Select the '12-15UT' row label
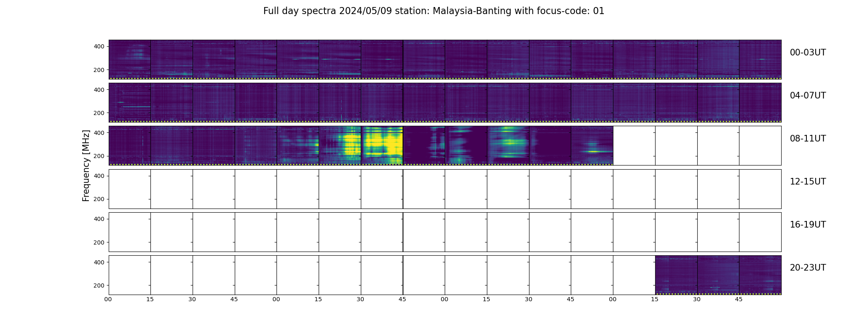This screenshot has width=868, height=331. click(808, 182)
